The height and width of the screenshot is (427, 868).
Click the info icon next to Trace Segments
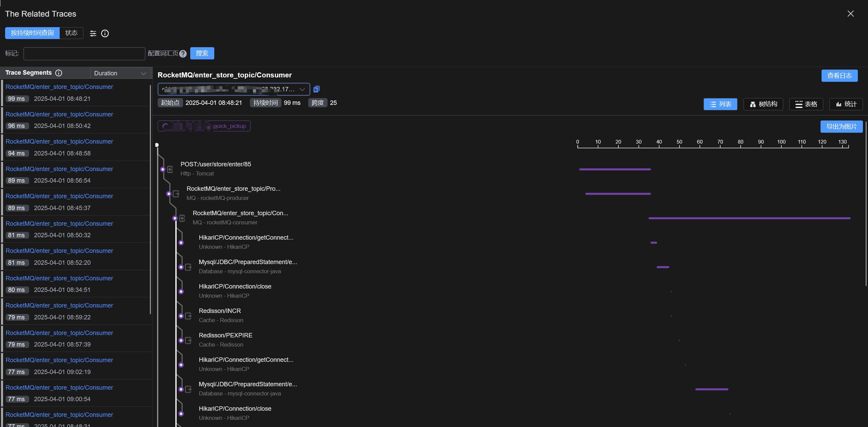pyautogui.click(x=59, y=73)
